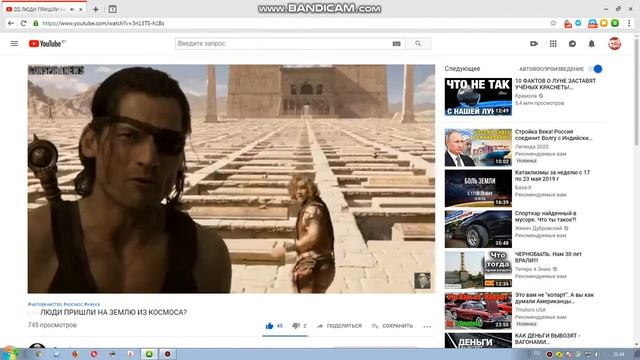Viewport: 640px width, 360px height.
Task: Open the Windows Start button
Action: [x=9, y=354]
